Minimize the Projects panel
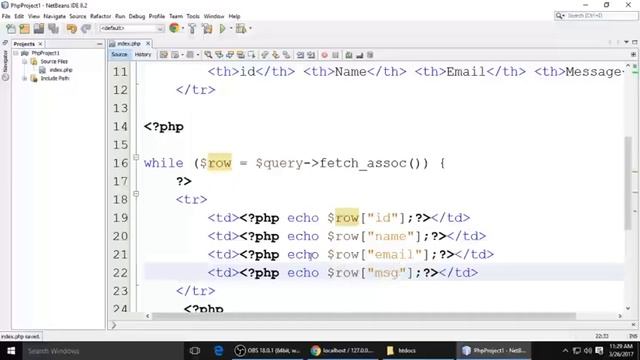This screenshot has height=360, width=640. (100, 44)
